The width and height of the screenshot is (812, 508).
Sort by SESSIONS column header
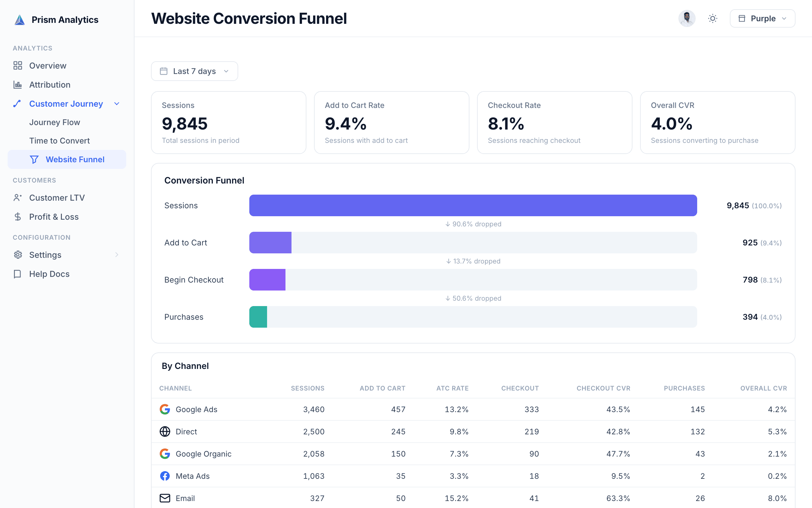coord(308,388)
